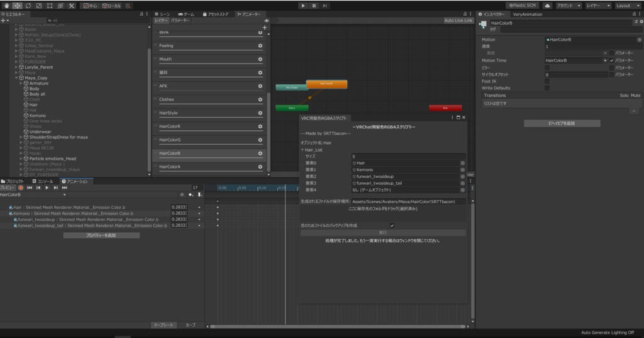Toggle Mirror checkbox in inspector
644x338 pixels.
point(547,68)
